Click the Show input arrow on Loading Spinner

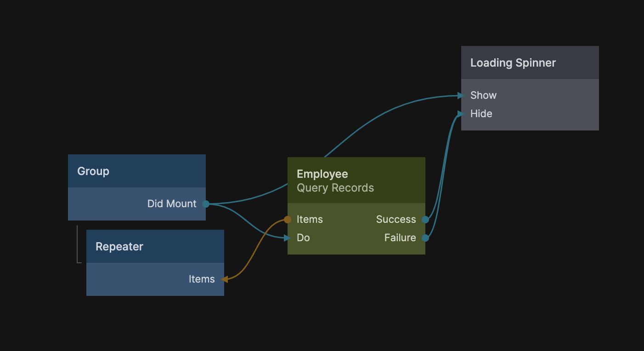tap(461, 96)
